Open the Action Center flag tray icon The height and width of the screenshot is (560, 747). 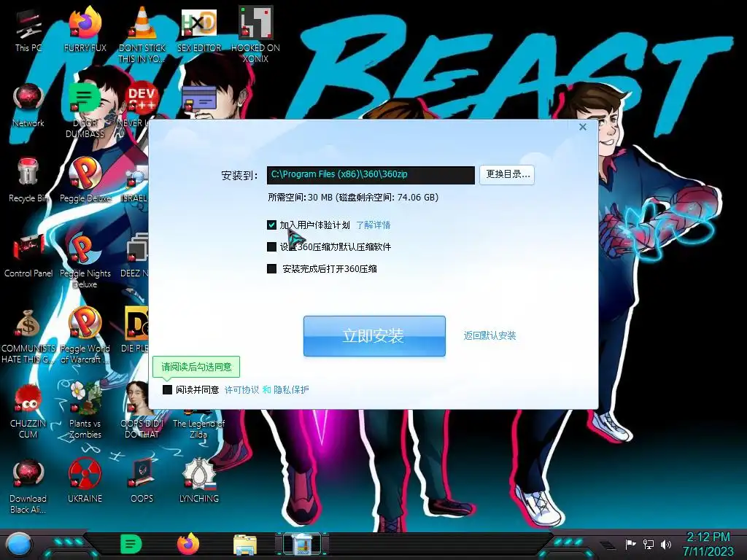point(631,544)
